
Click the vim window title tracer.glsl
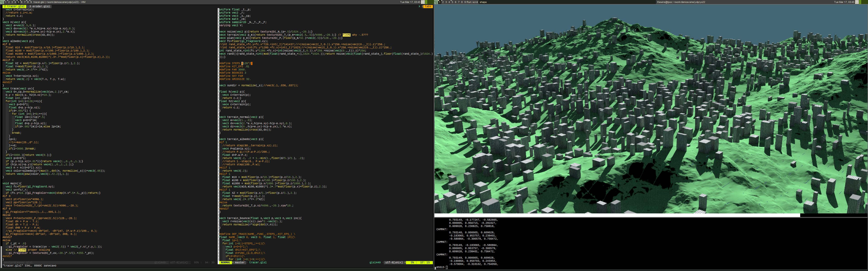click(59, 2)
